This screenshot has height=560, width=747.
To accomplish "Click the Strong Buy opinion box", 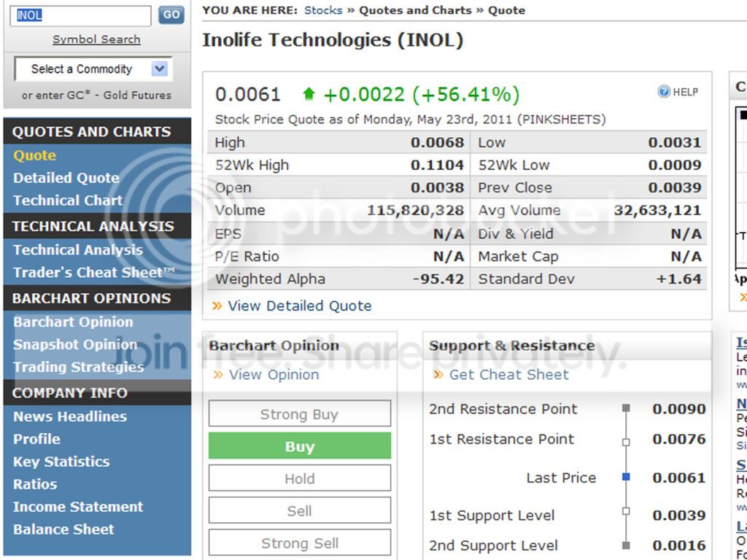I will [300, 414].
